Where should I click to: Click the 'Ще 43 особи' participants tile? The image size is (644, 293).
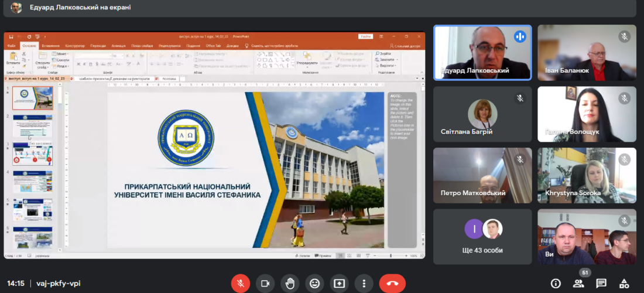click(x=483, y=237)
